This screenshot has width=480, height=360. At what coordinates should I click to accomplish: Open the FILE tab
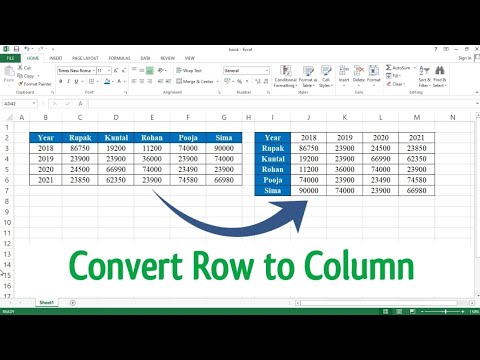[10, 58]
